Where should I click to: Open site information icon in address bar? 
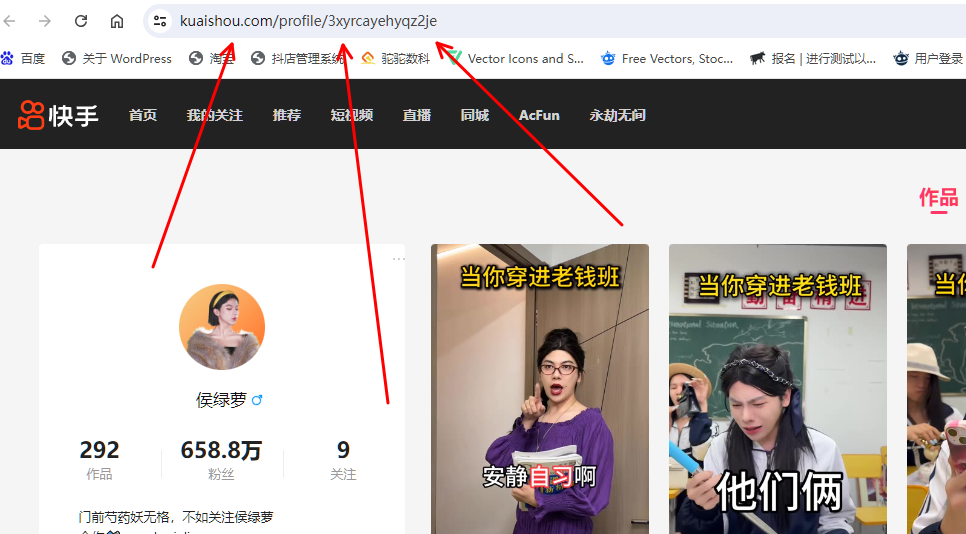point(160,21)
